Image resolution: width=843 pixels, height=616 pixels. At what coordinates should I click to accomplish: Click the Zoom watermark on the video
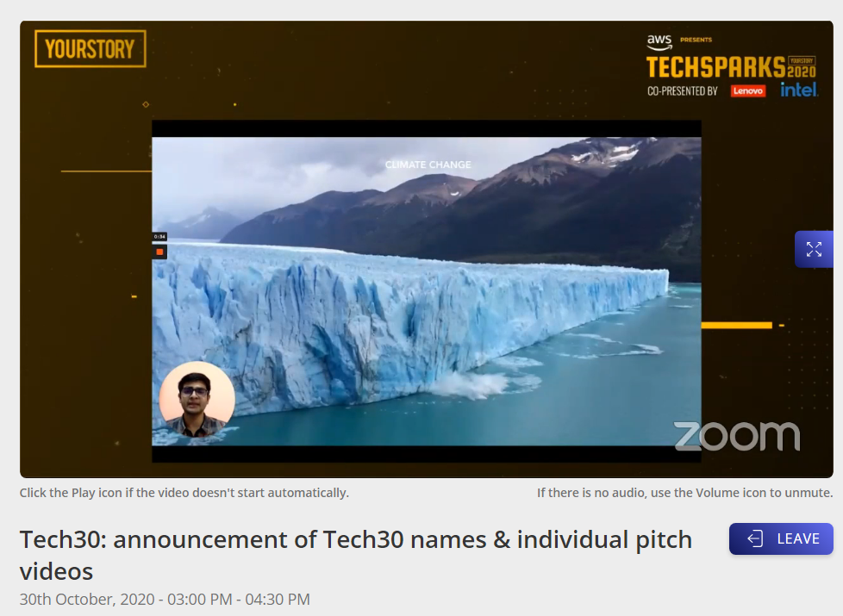(x=737, y=435)
